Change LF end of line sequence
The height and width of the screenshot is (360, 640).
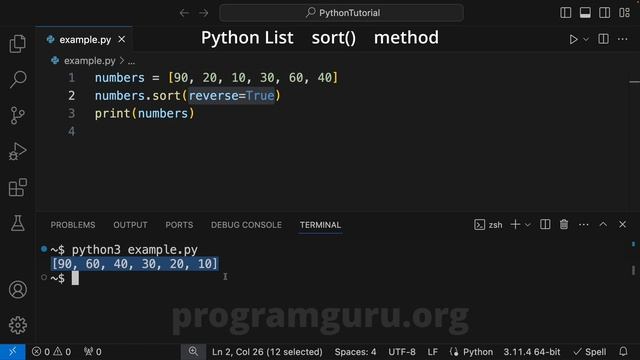coord(433,352)
